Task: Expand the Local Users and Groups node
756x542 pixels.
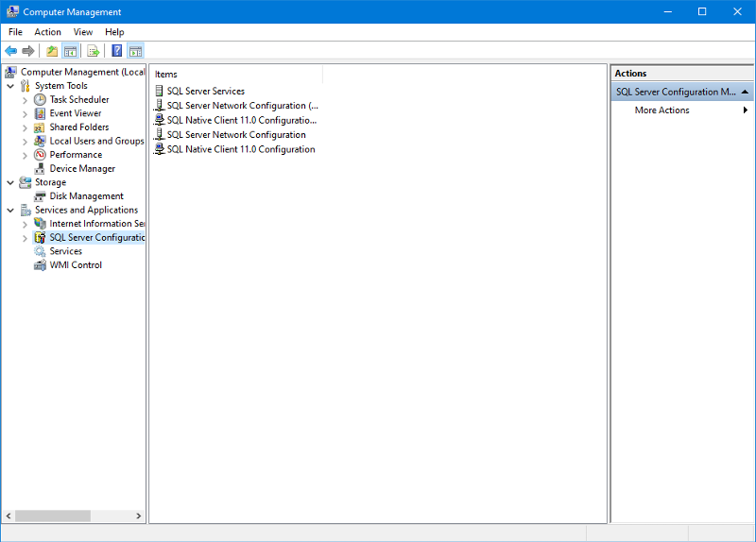Action: tap(25, 142)
